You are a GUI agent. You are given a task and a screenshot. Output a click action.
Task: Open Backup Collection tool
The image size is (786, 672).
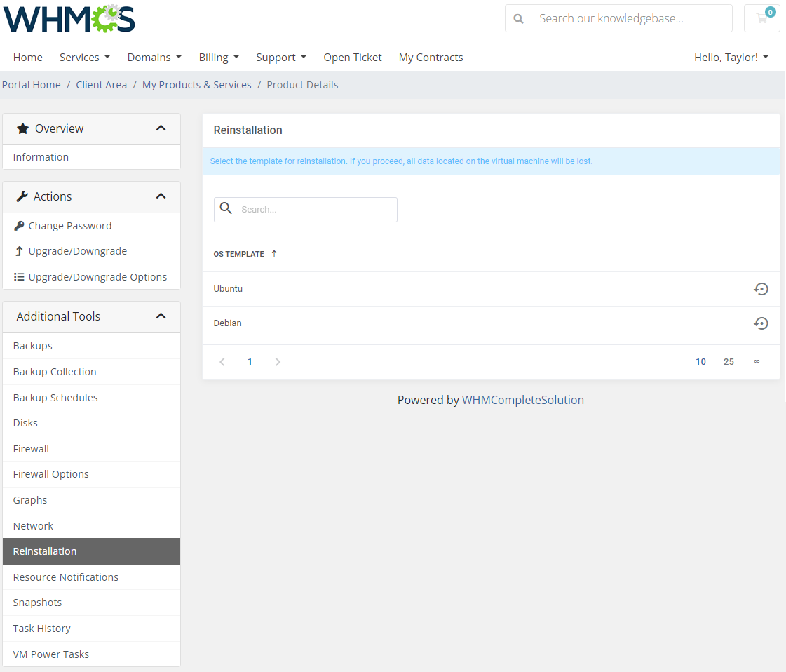(91, 372)
